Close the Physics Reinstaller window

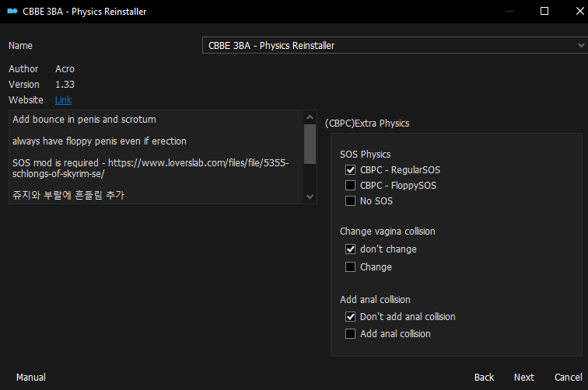point(579,11)
